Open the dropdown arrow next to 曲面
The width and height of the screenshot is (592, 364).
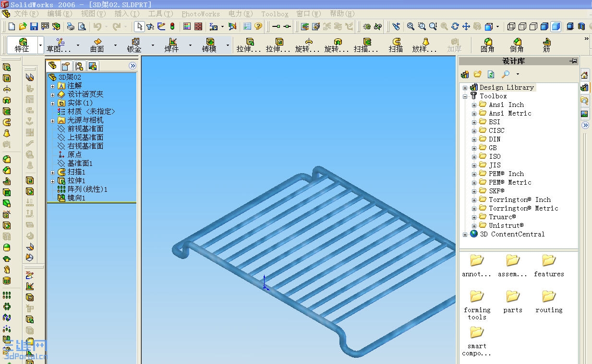[x=115, y=45]
